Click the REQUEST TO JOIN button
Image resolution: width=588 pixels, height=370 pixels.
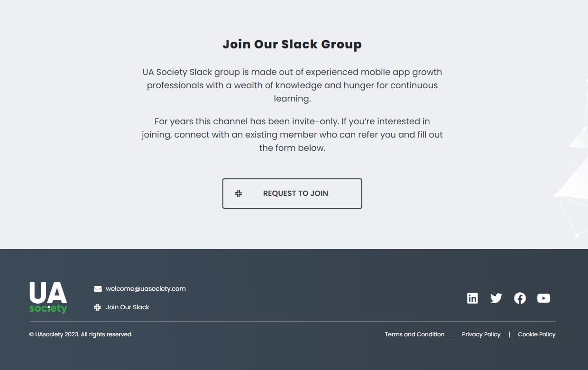pyautogui.click(x=292, y=194)
